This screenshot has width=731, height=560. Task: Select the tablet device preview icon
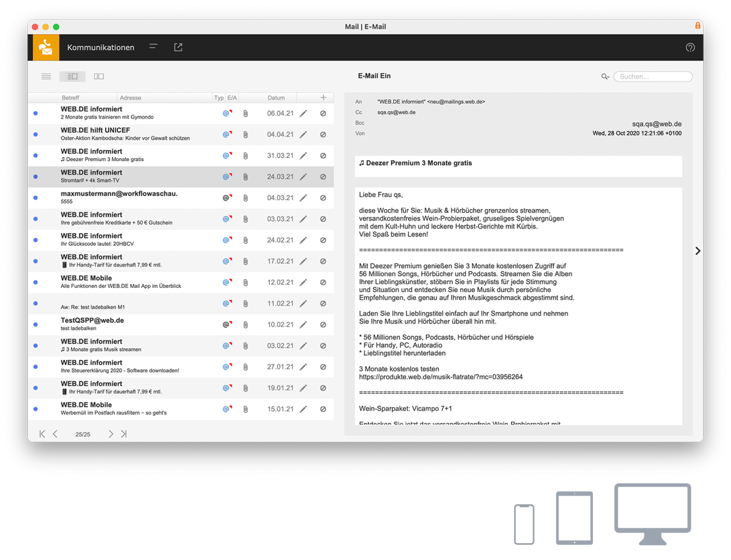pos(574,518)
